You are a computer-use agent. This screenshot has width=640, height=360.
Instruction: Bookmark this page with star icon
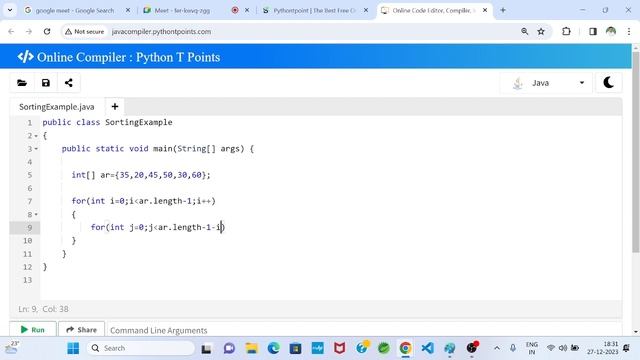(x=541, y=31)
